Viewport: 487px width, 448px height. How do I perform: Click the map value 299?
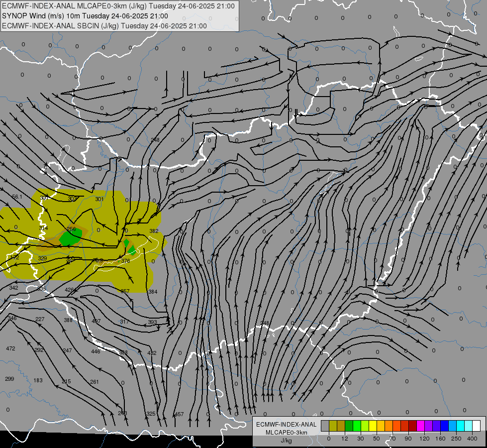tap(9, 379)
